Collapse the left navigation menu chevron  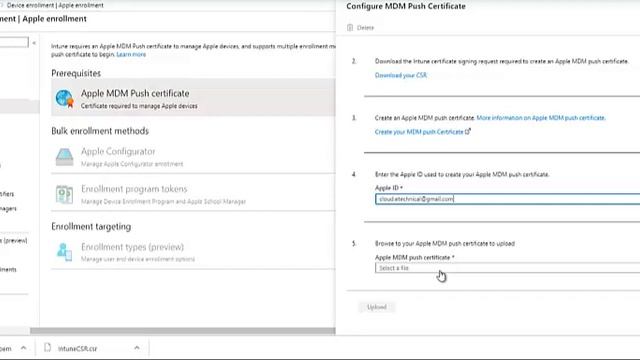(34, 42)
